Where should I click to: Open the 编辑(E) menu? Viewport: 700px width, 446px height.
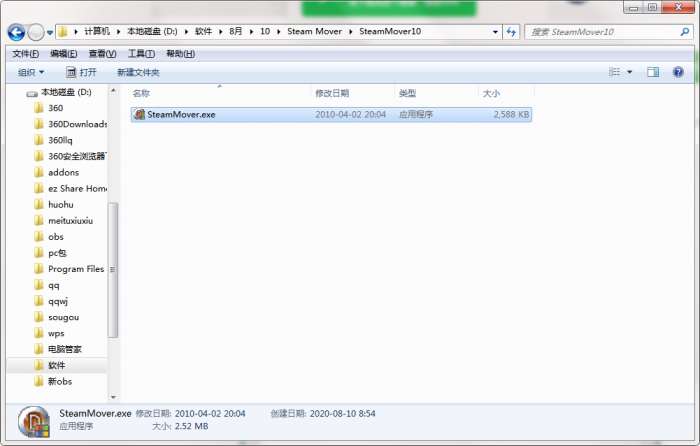64,54
